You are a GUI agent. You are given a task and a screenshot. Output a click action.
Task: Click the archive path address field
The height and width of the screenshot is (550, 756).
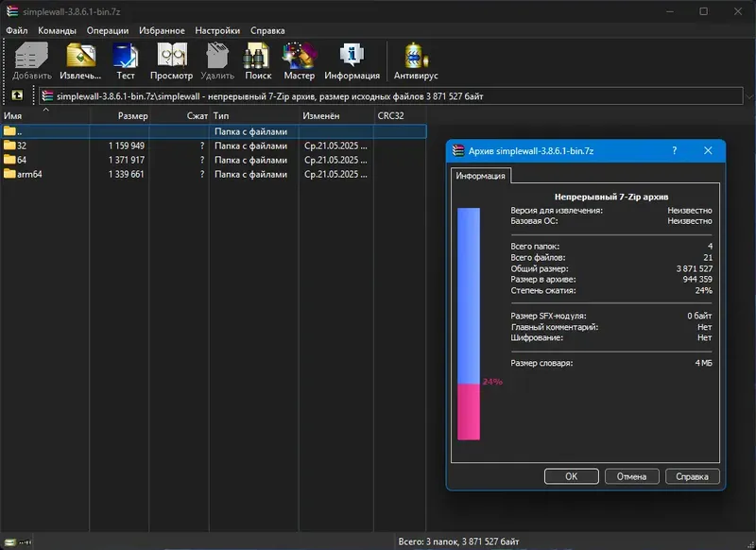[x=391, y=96]
